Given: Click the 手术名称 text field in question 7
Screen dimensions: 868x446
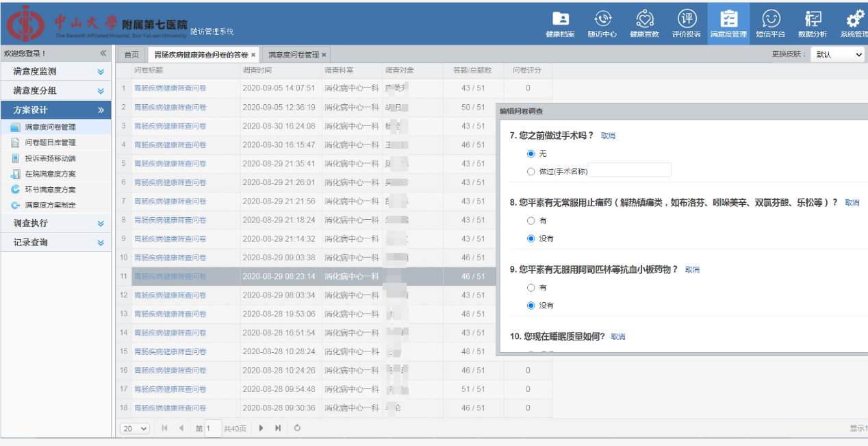Looking at the screenshot, I should point(629,171).
